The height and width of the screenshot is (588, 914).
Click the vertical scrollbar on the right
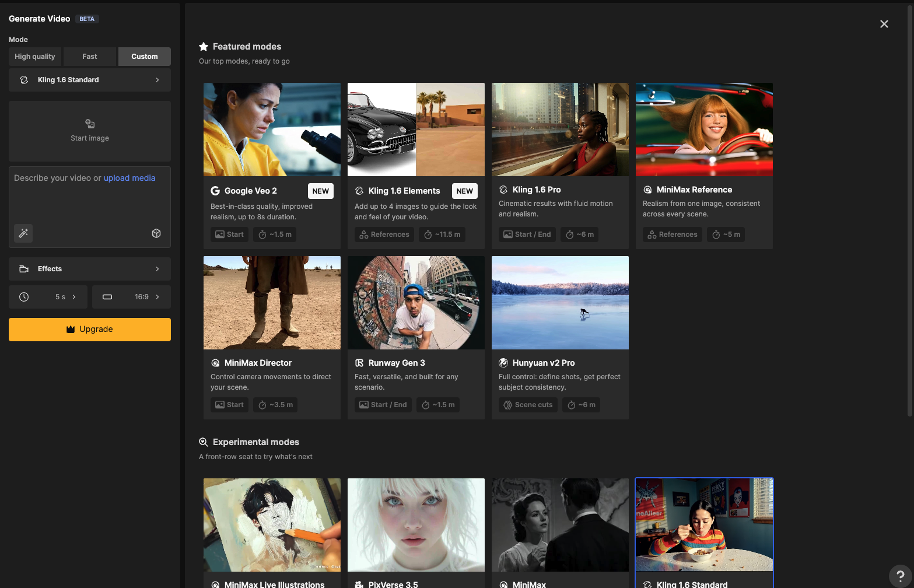pyautogui.click(x=909, y=210)
